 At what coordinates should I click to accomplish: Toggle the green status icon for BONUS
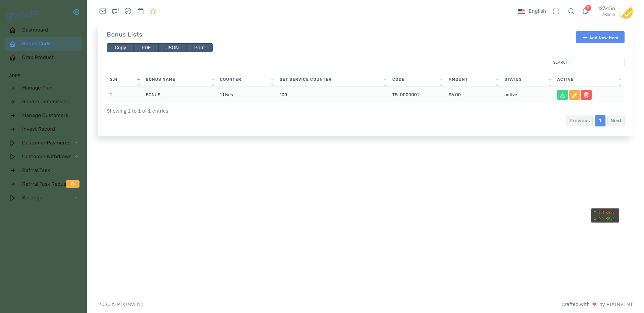[562, 95]
